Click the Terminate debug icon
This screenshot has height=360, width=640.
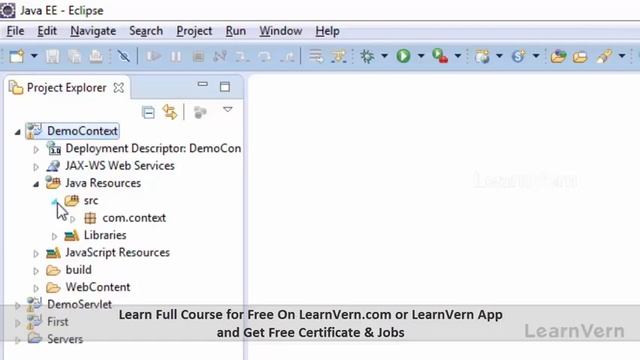pos(198,56)
